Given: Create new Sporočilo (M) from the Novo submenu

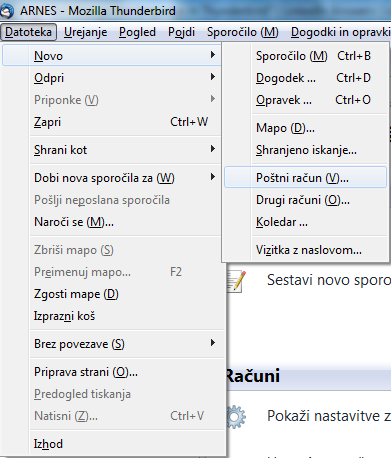Looking at the screenshot, I should point(305,56).
